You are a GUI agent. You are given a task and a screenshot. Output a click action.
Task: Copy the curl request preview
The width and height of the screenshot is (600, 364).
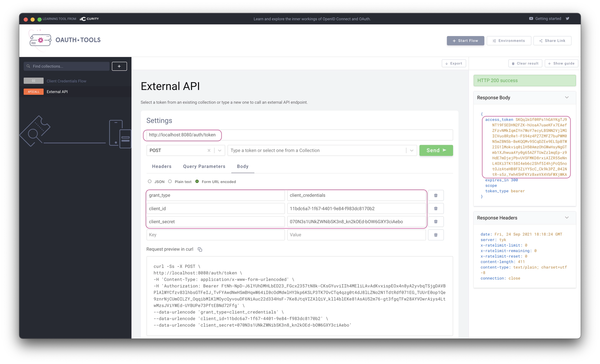[x=200, y=249]
